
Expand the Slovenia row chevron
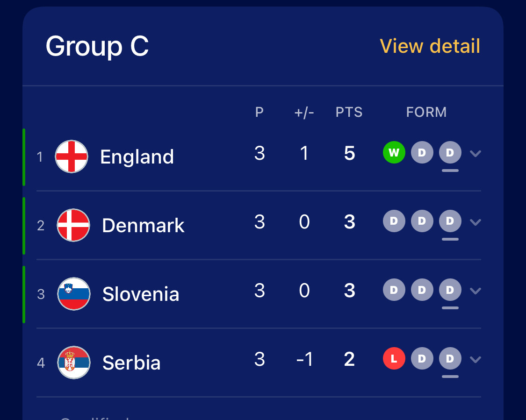coord(476,291)
